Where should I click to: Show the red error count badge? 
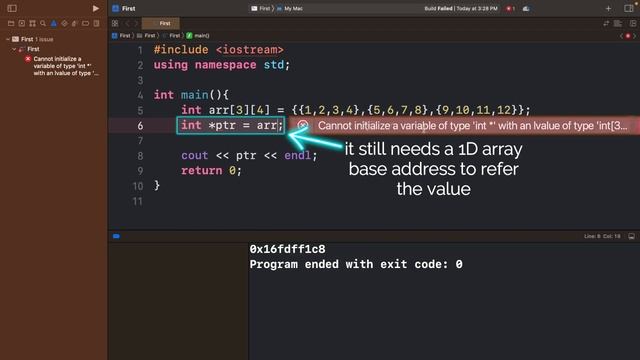click(510, 8)
